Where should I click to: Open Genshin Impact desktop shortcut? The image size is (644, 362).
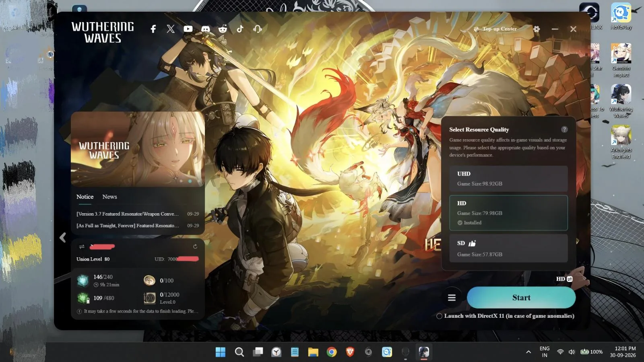click(x=621, y=60)
